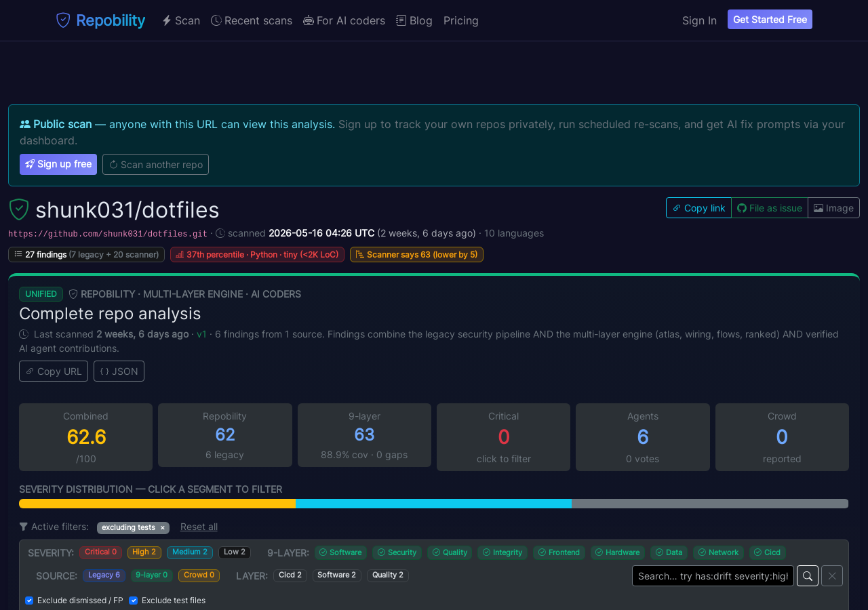The width and height of the screenshot is (868, 610).
Task: Toggle the Critical 0 severity filter
Action: coord(100,552)
